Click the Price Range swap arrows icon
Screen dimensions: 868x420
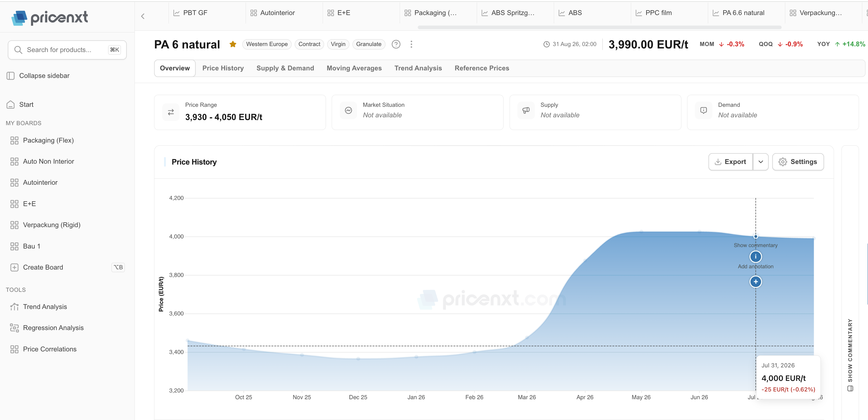pyautogui.click(x=171, y=112)
